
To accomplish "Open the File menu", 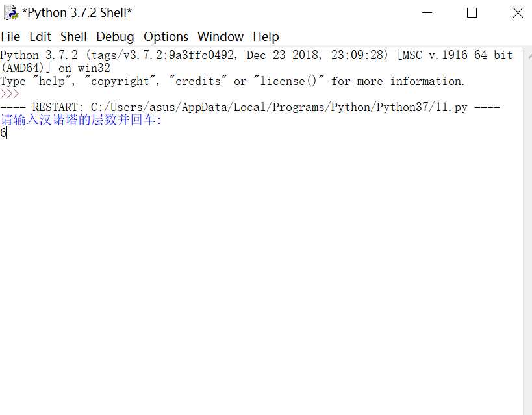I will [x=10, y=36].
